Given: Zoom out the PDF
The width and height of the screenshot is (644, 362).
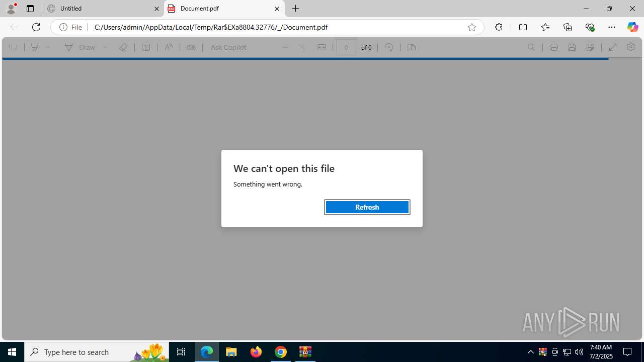Looking at the screenshot, I should point(285,47).
